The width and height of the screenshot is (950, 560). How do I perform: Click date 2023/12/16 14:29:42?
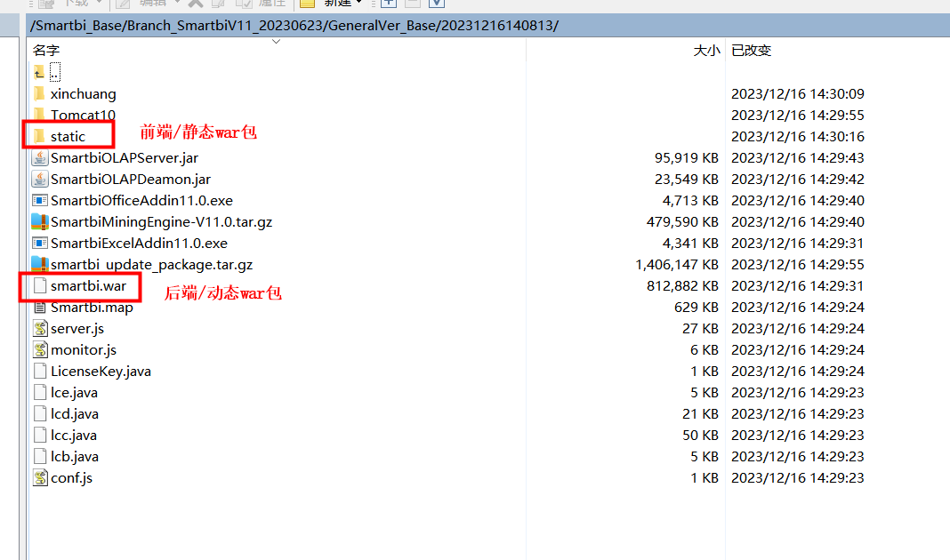(797, 180)
